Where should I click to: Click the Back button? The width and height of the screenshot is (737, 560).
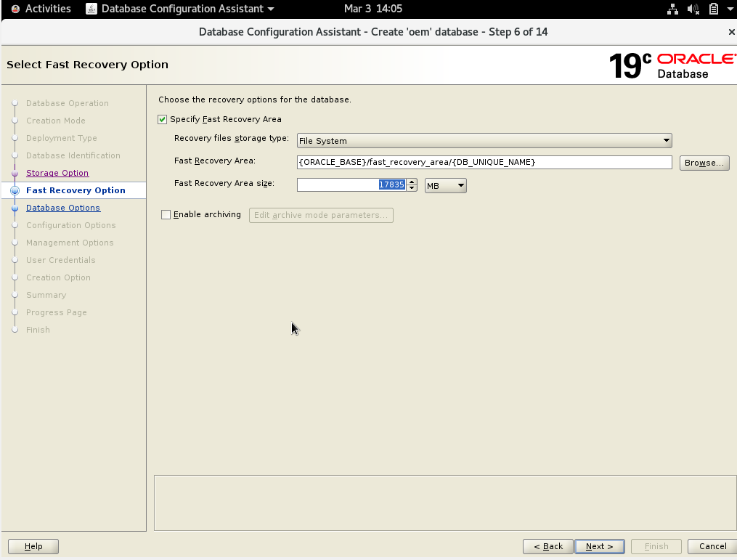(548, 546)
